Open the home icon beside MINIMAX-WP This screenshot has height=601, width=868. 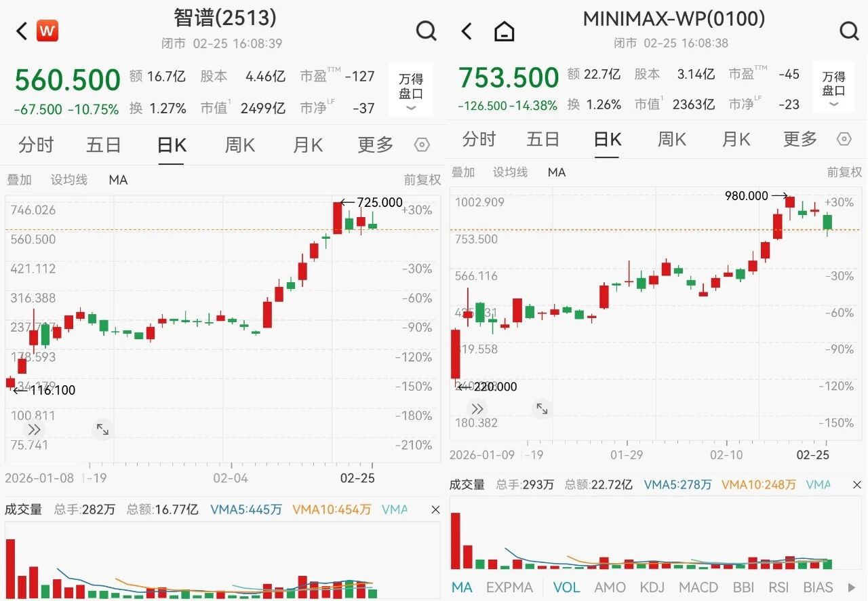point(504,31)
